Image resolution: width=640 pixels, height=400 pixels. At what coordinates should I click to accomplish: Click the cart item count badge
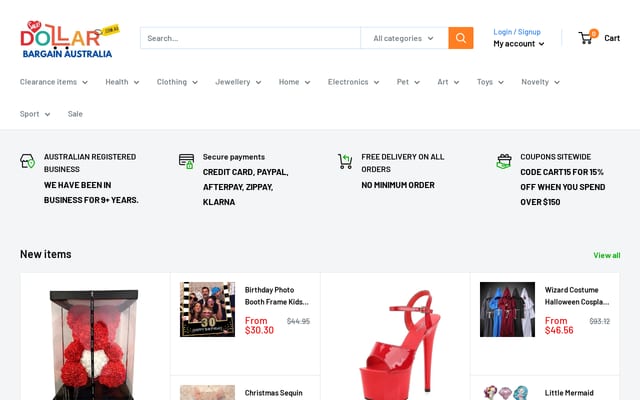click(x=594, y=33)
